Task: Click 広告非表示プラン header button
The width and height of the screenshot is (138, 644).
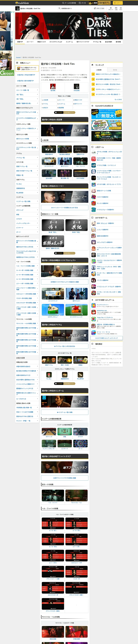Action: tap(99, 3)
